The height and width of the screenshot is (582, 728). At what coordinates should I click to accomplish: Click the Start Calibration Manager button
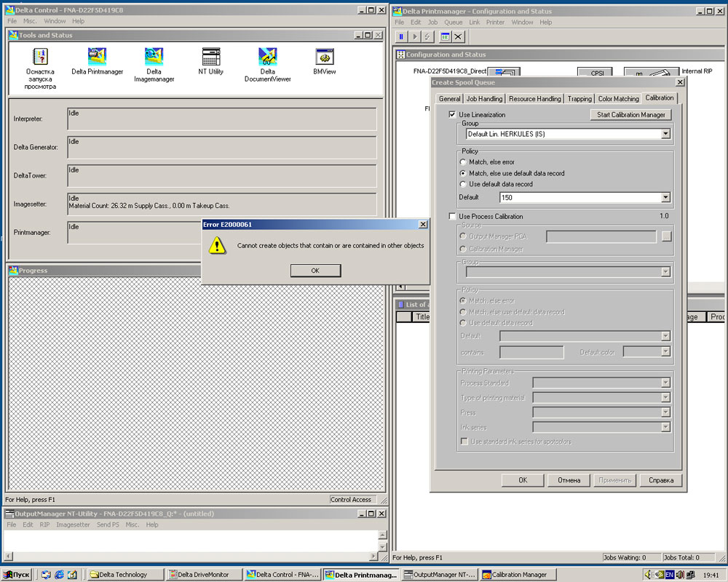click(630, 115)
